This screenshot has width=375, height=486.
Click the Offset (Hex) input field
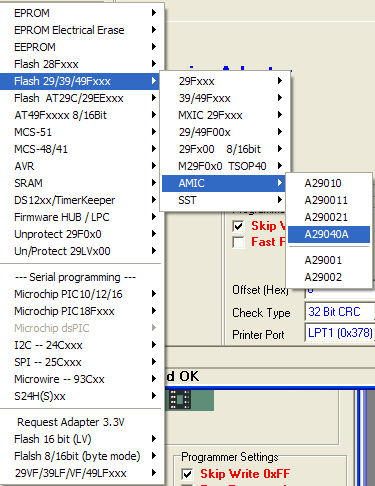340,293
